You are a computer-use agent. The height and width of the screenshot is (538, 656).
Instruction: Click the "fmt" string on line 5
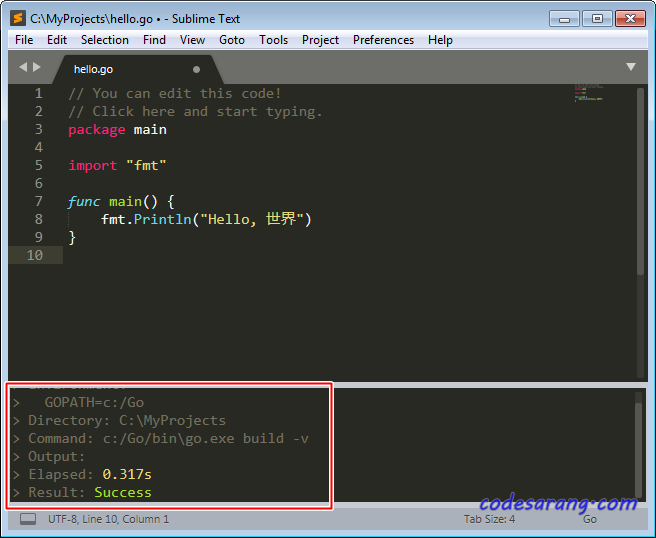[x=146, y=166]
